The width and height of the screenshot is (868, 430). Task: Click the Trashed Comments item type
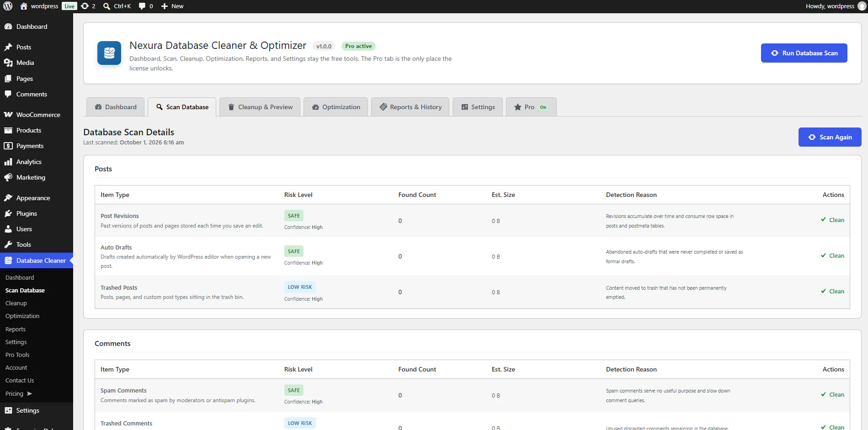point(126,423)
